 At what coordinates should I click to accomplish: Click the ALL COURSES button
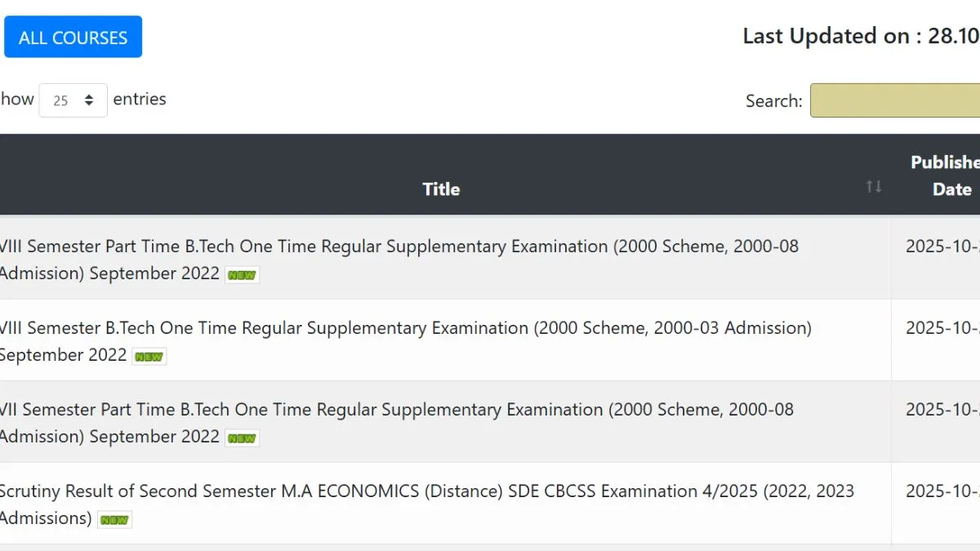(73, 36)
